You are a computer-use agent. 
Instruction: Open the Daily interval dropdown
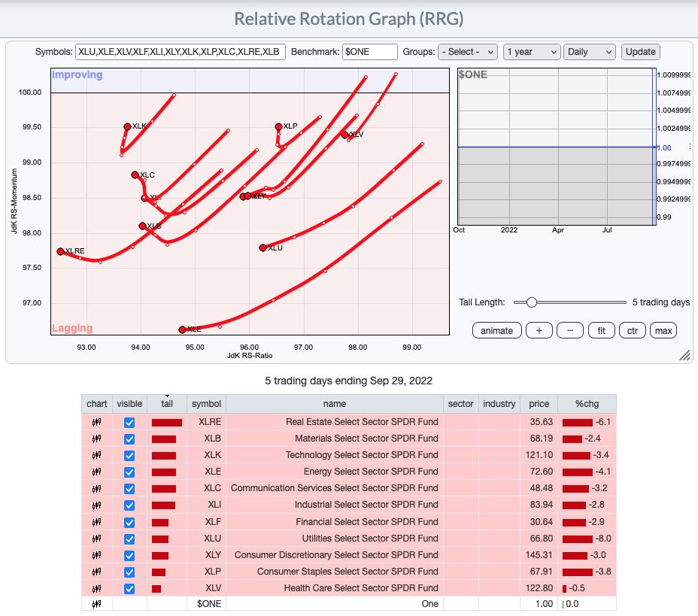590,52
